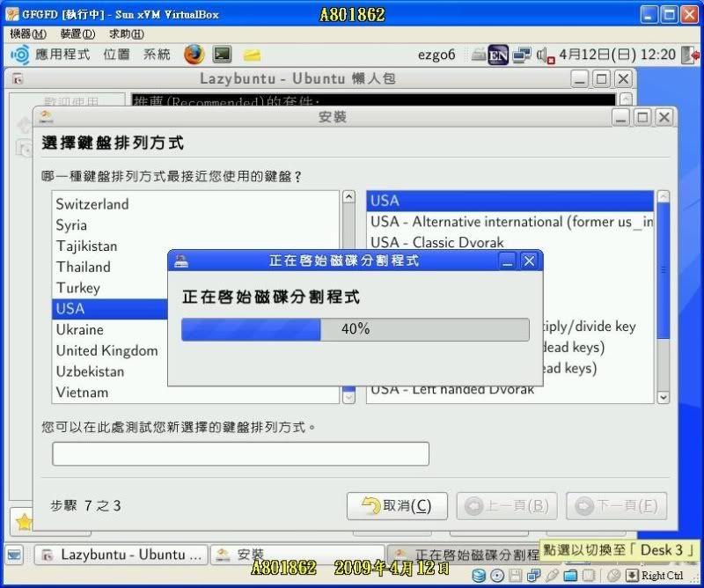Switch to 安裝 task in taskbar
This screenshot has height=588, width=704.
297,555
